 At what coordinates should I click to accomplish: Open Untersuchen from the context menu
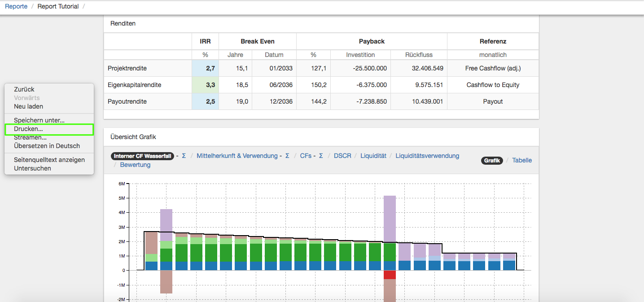point(32,168)
